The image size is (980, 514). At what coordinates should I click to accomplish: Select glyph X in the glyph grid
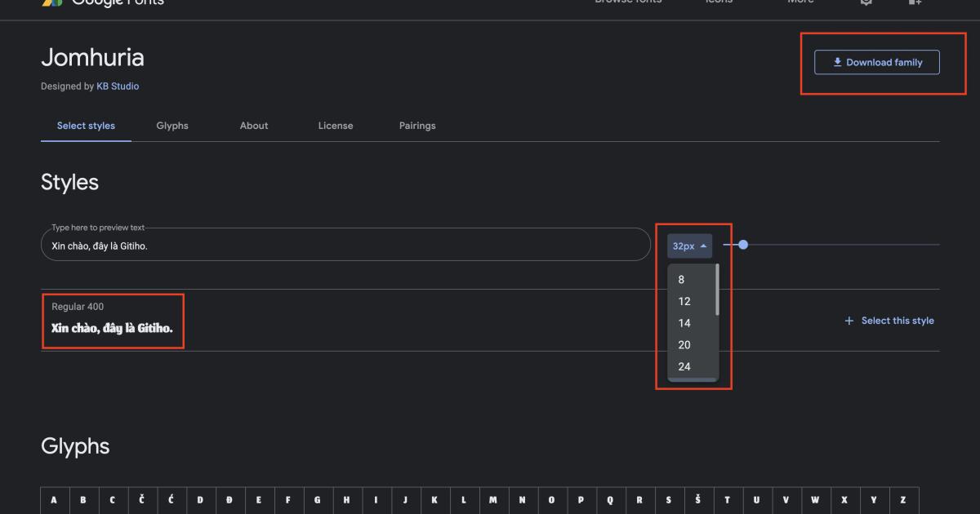click(x=844, y=500)
